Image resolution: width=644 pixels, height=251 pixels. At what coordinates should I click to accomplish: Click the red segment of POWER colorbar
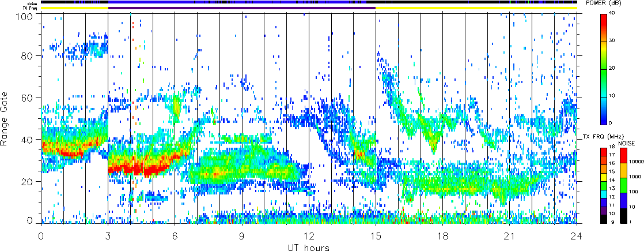coord(604,27)
